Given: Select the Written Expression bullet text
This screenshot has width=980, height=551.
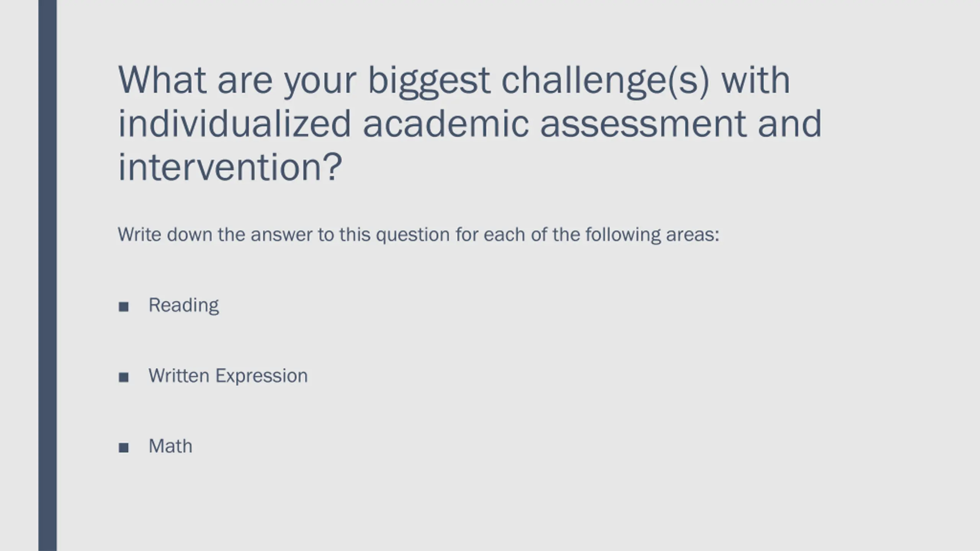Looking at the screenshot, I should (228, 376).
